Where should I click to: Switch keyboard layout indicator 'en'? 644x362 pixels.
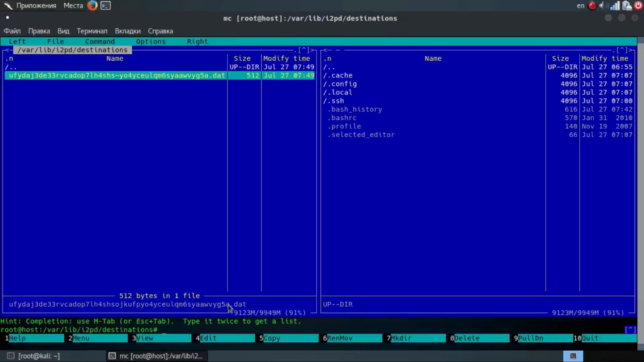[x=580, y=6]
